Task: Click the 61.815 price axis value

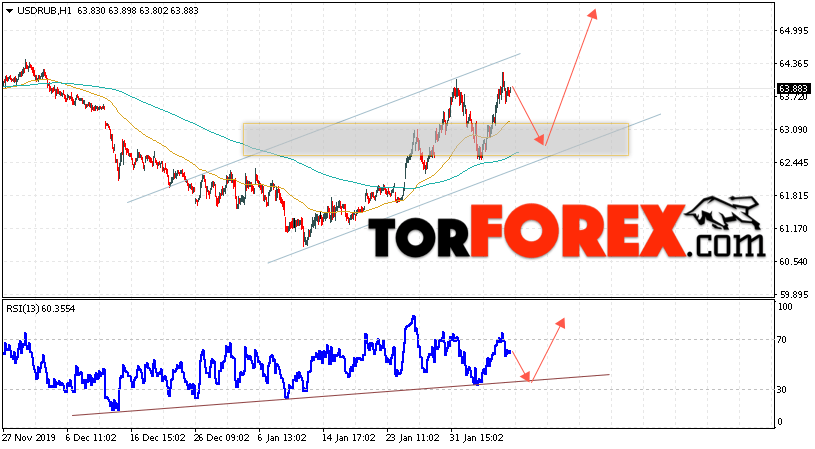Action: point(793,195)
